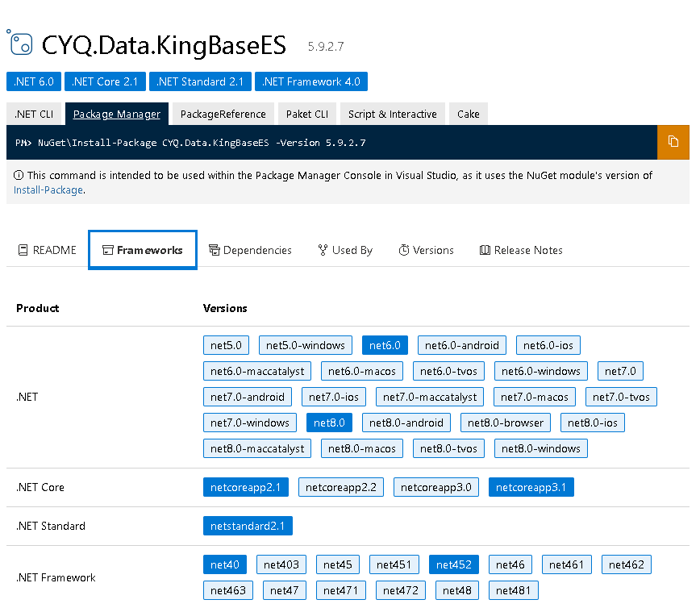
Task: Select the netcoreapp3.1 badge under .NET Core
Action: (531, 487)
